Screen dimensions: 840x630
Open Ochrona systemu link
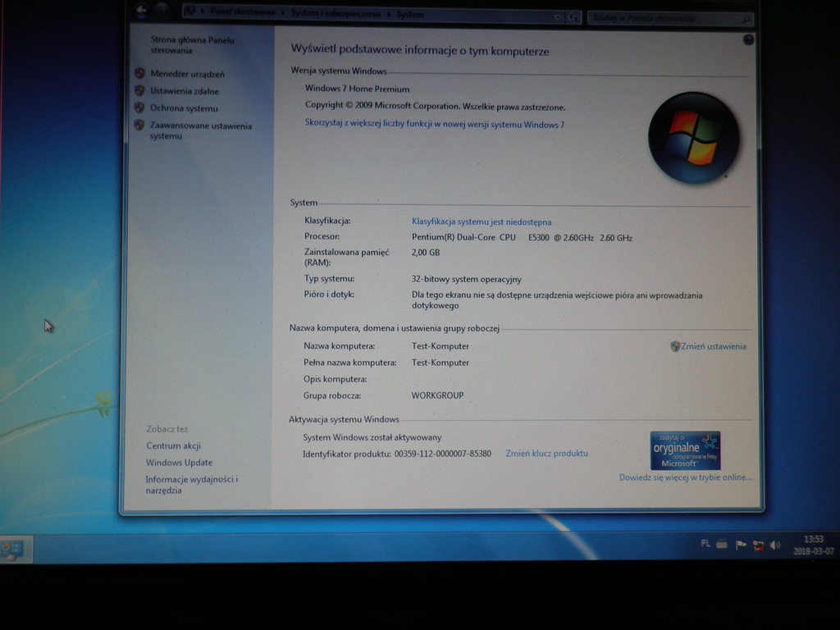pyautogui.click(x=184, y=108)
